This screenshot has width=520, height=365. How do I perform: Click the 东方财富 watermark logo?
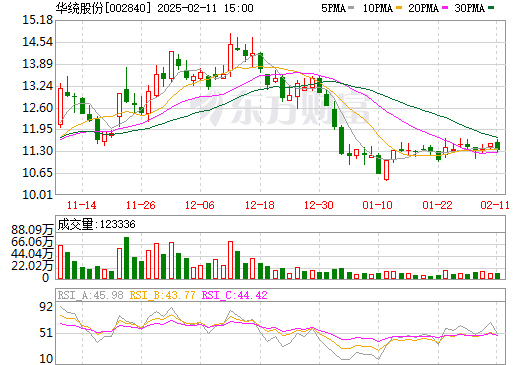(x=280, y=107)
